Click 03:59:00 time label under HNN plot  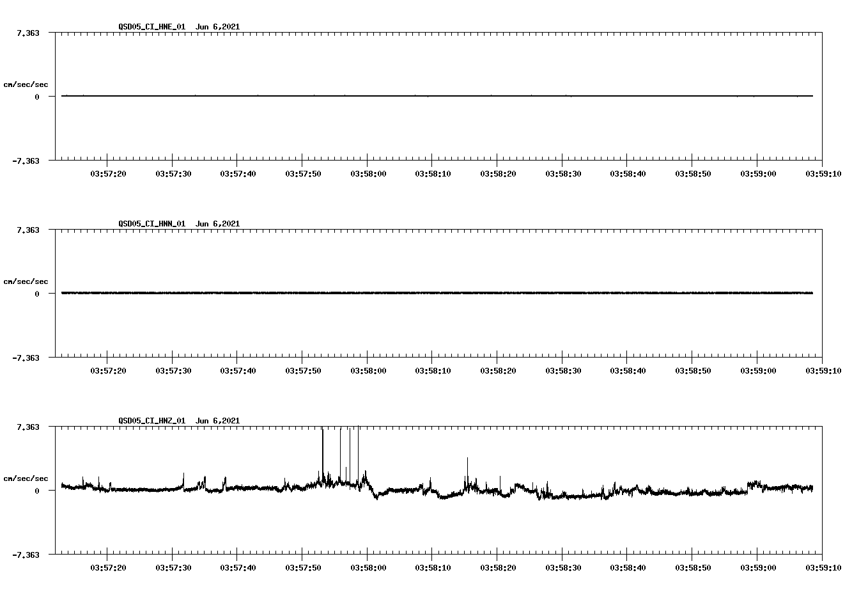(x=757, y=371)
